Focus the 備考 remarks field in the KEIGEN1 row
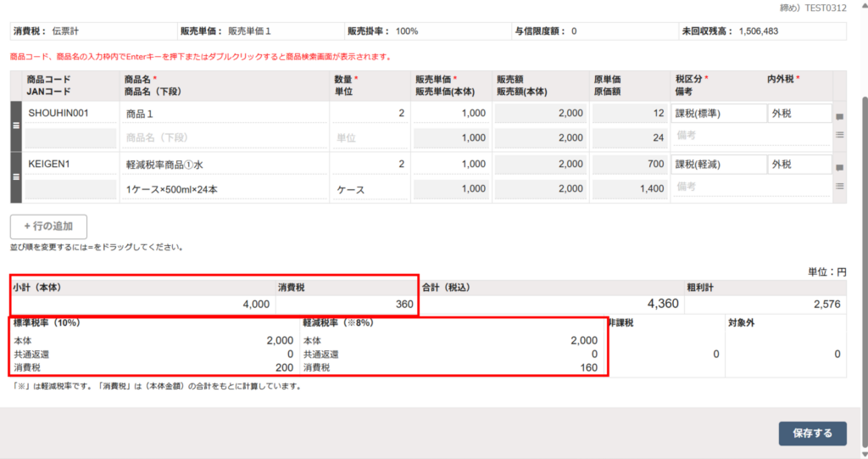Screen dimensions: 868x459 pyautogui.click(x=751, y=187)
